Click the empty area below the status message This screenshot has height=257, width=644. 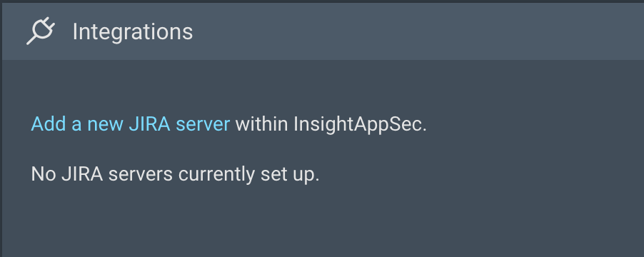323,222
